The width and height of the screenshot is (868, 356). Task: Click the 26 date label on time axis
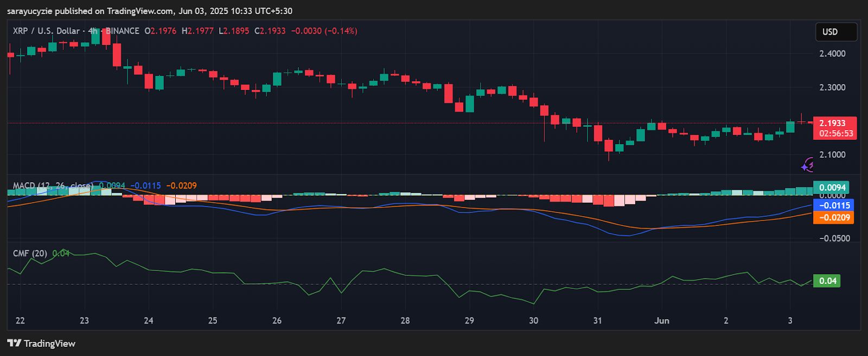click(x=277, y=321)
